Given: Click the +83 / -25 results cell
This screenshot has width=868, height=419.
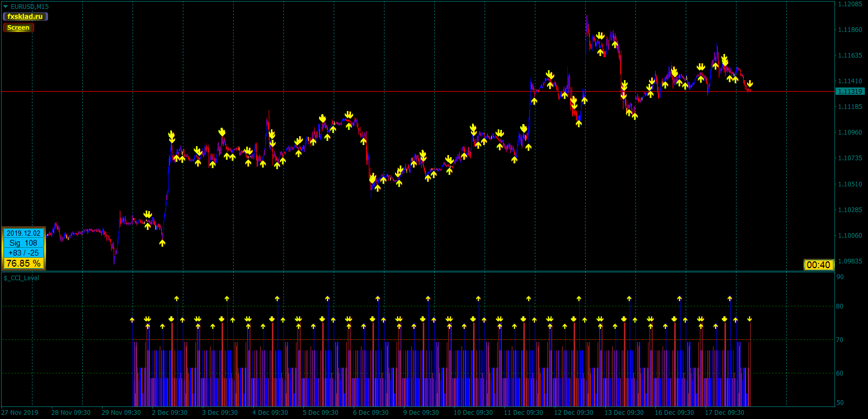Looking at the screenshot, I should (x=24, y=253).
